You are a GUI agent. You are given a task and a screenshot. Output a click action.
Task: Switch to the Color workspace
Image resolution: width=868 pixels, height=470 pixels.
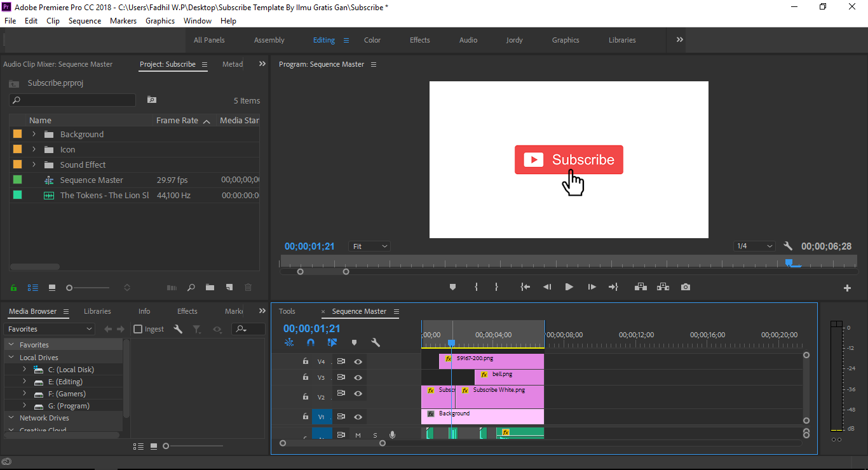372,40
